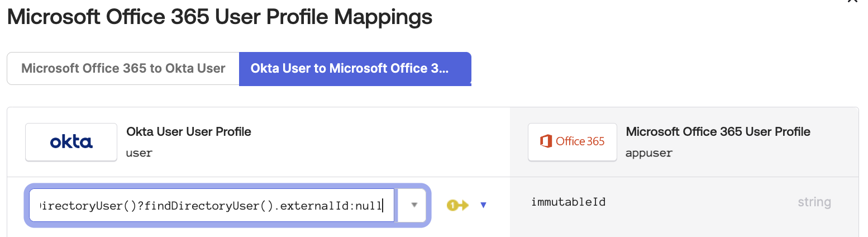Click the Microsoft Office 365 User Profile heading
The height and width of the screenshot is (237, 868).
(x=718, y=132)
